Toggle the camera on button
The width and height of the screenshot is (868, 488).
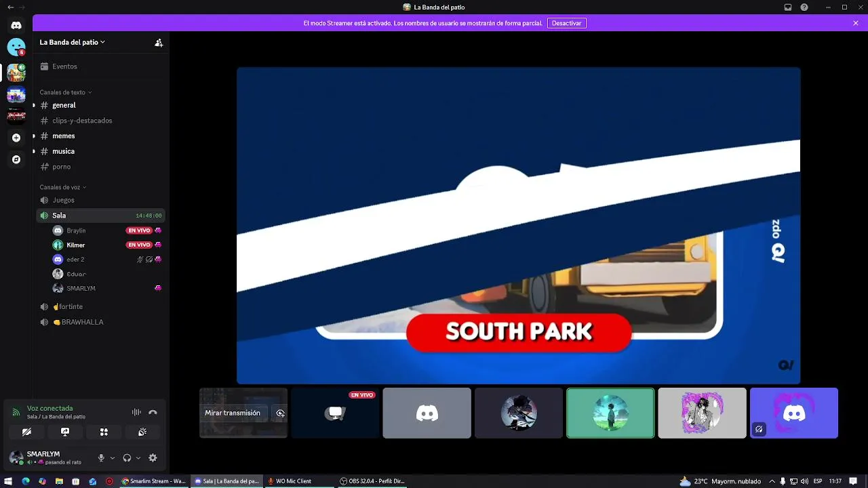(26, 432)
